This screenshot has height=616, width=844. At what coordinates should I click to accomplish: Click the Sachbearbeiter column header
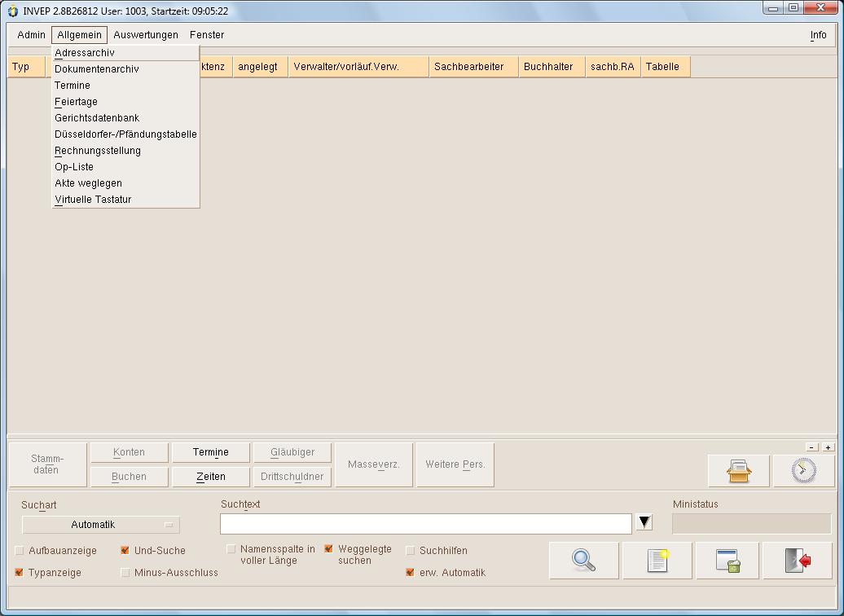point(473,67)
